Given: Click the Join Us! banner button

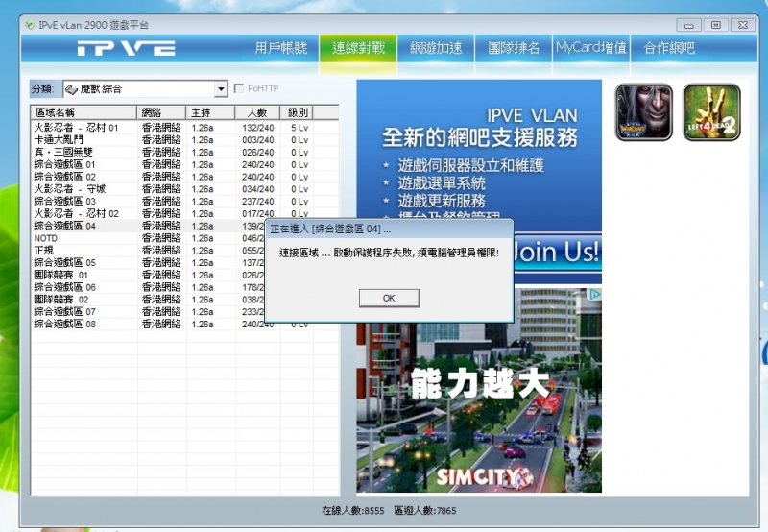Looking at the screenshot, I should pyautogui.click(x=557, y=252).
